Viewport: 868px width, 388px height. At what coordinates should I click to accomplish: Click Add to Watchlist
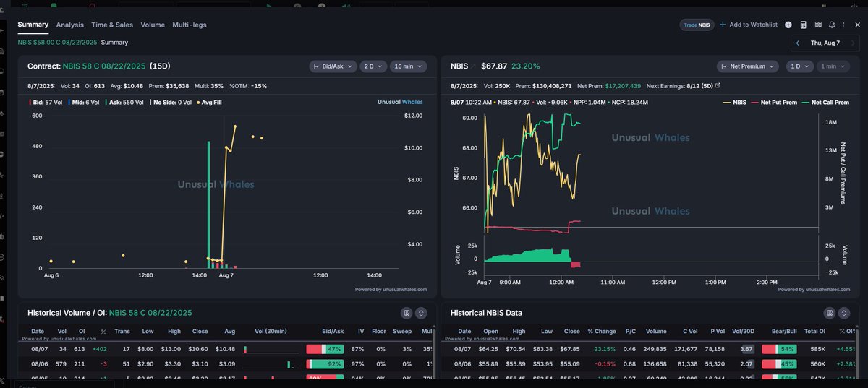[749, 25]
